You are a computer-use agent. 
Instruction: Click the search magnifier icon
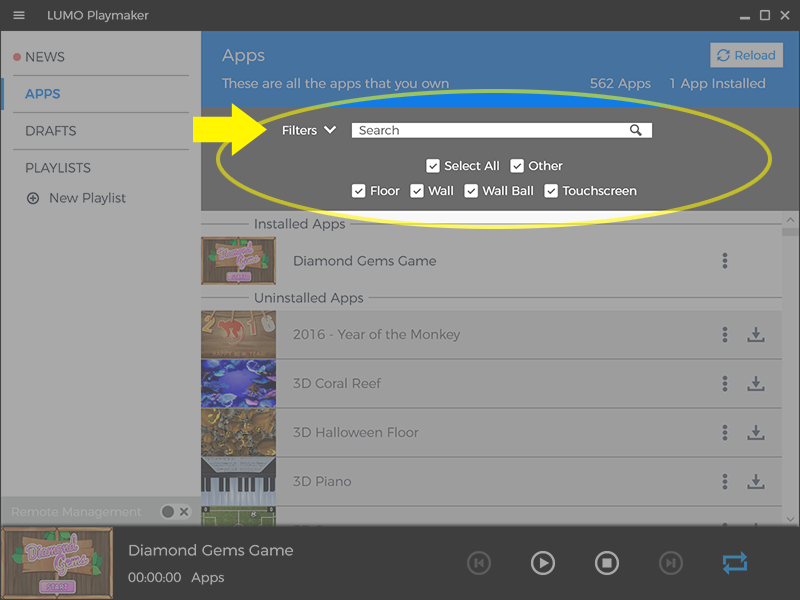click(x=635, y=130)
